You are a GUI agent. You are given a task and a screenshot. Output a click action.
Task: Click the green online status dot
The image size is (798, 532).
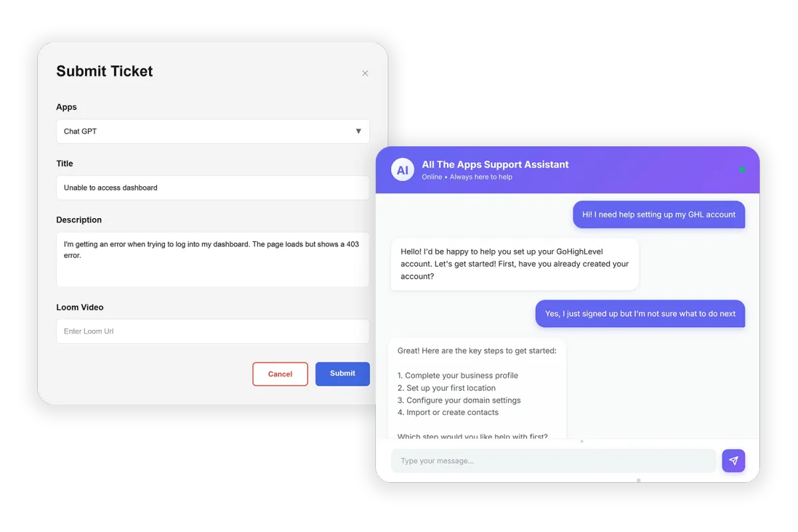[x=742, y=170]
